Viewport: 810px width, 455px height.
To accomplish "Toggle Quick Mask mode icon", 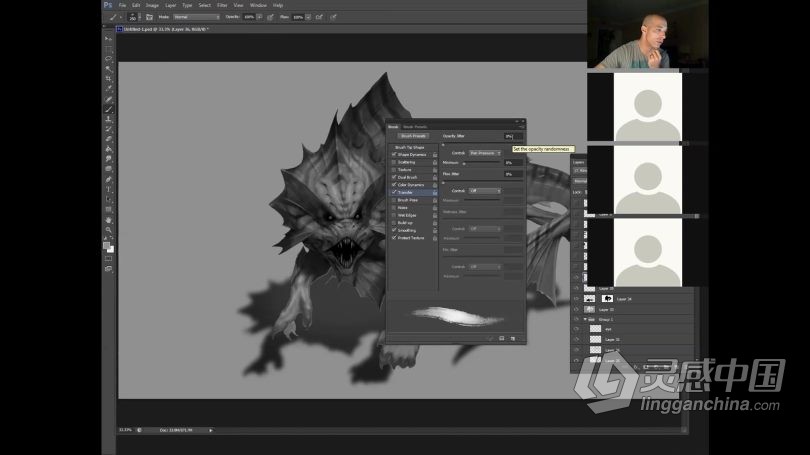I will [x=108, y=259].
